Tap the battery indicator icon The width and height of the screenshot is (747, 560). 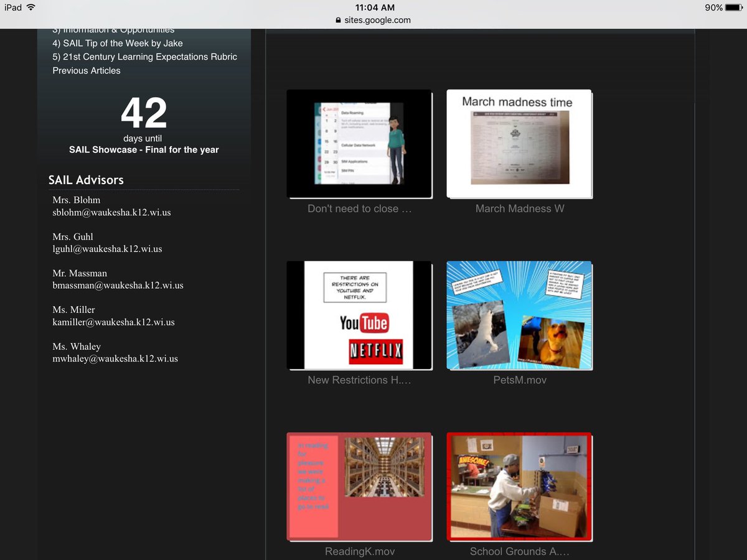(733, 7)
